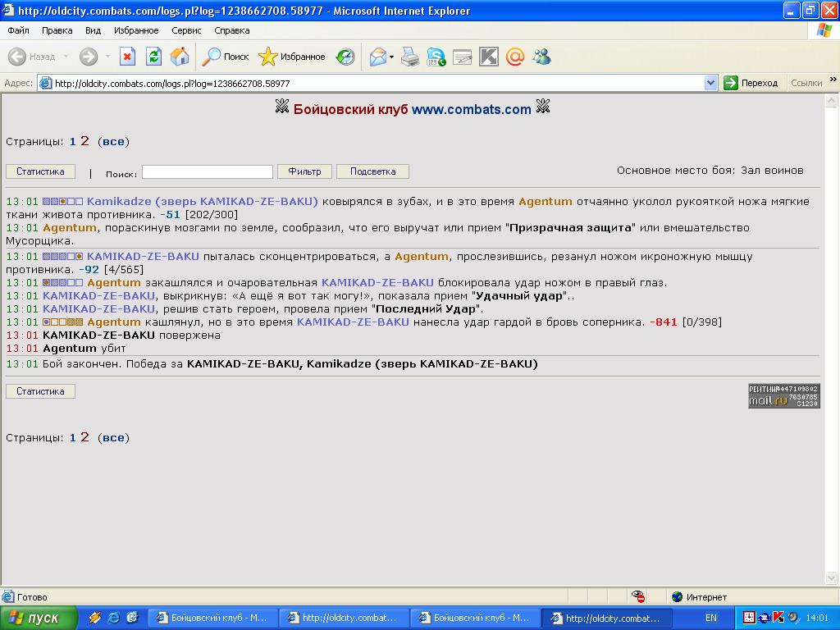
Task: Click the Kaspersky K toolbar icon
Action: click(x=489, y=57)
